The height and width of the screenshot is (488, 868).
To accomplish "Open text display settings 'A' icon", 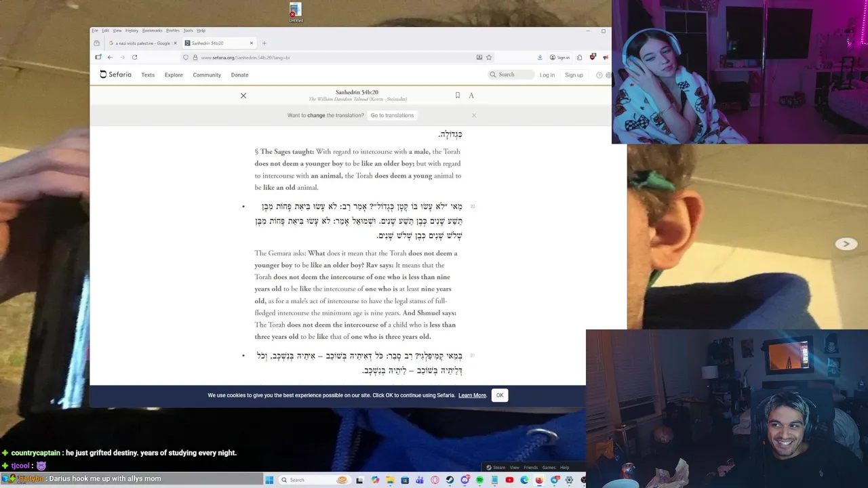I will point(471,96).
